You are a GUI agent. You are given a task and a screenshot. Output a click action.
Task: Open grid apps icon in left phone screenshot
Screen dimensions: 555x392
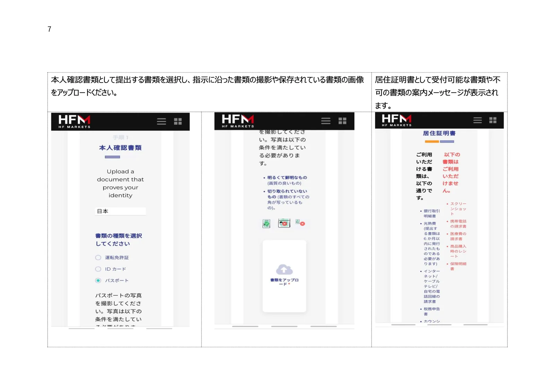click(x=178, y=121)
